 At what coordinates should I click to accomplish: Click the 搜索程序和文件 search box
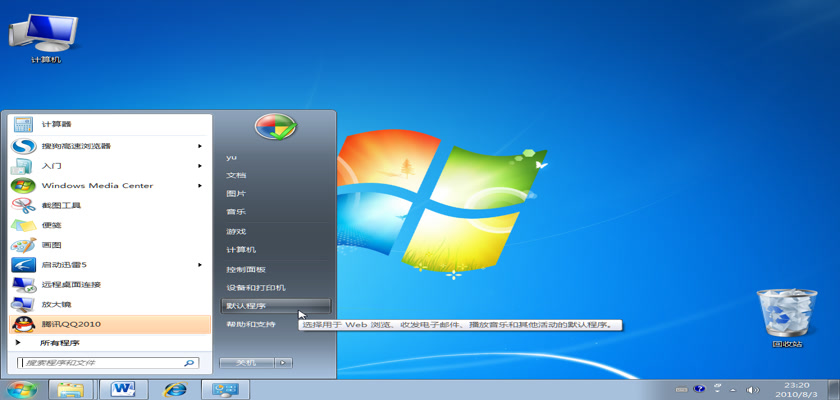tap(100, 363)
